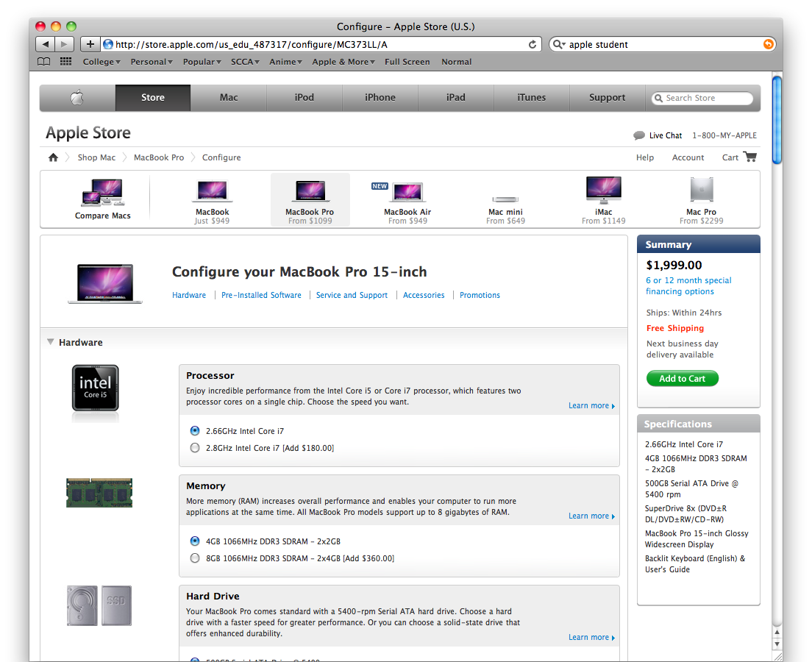Screen dimensions: 812x662
Task: Click the Apple logo in navigation bar
Action: pos(77,97)
